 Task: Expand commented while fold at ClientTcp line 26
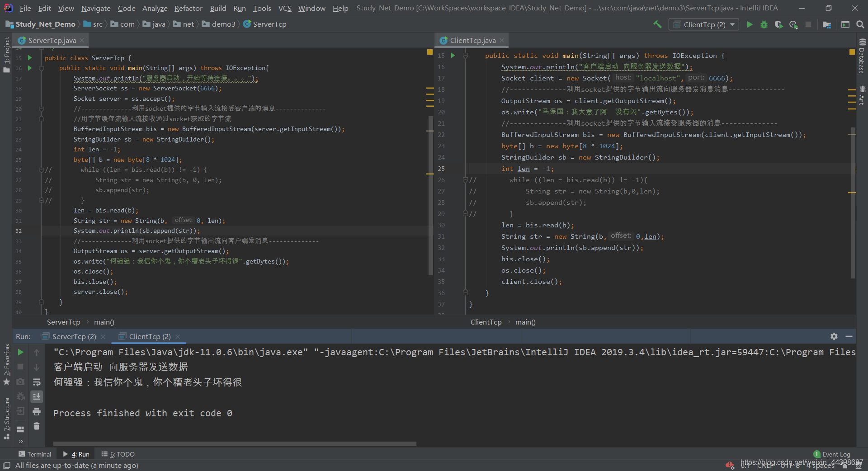[x=465, y=180]
